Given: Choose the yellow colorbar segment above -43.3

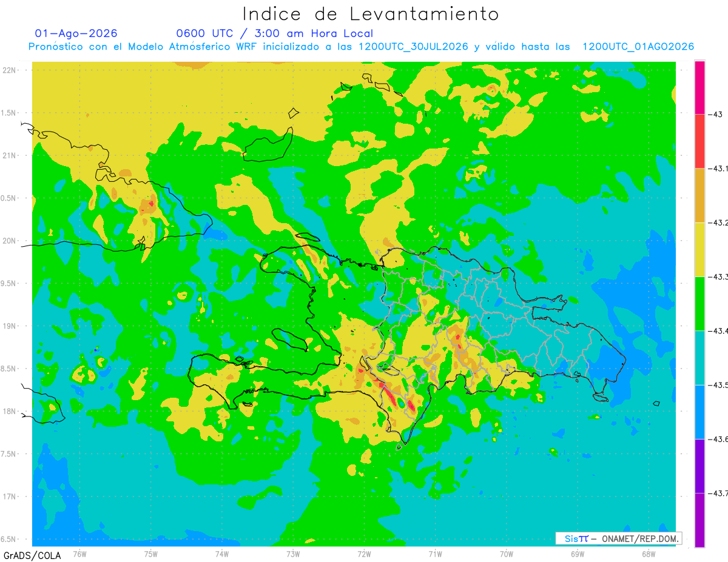Looking at the screenshot, I should pos(699,249).
